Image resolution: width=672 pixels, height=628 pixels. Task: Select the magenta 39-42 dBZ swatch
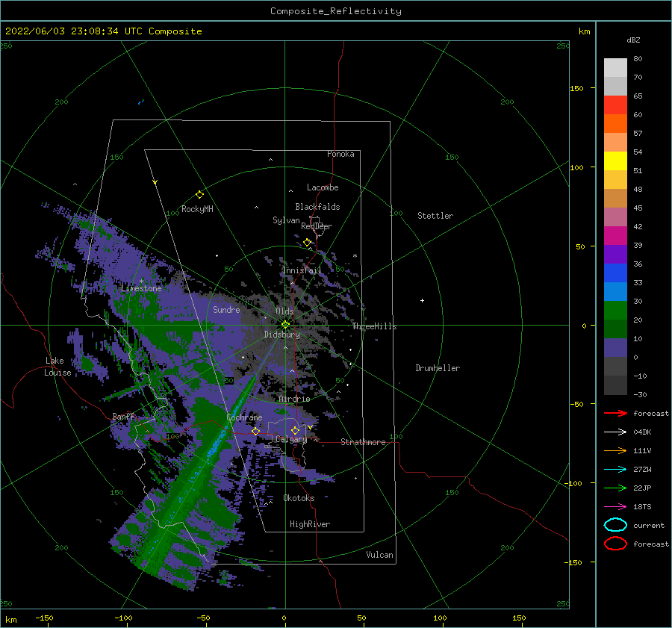tap(615, 236)
